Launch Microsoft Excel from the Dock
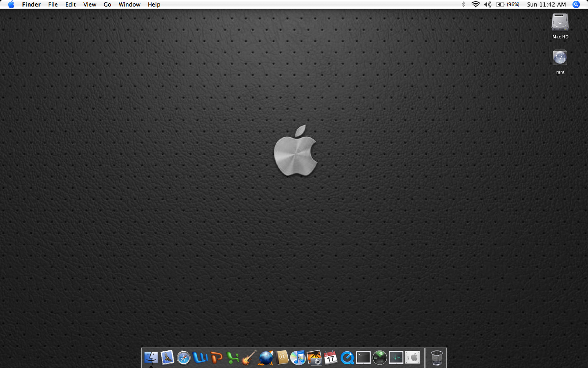588x368 pixels. click(x=233, y=358)
